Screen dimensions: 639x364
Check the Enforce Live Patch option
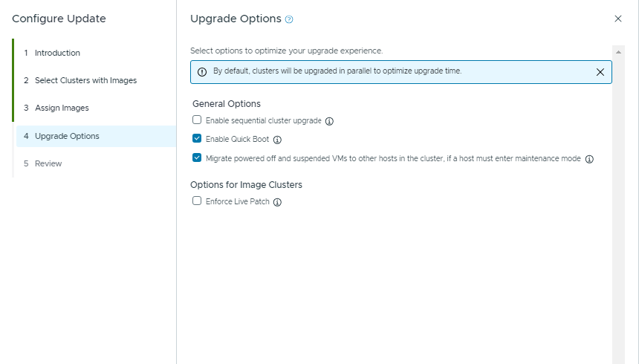pos(197,201)
